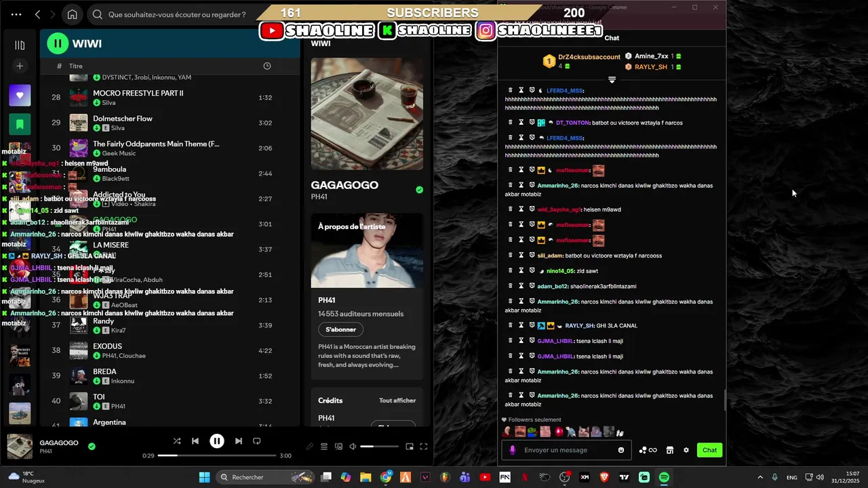This screenshot has width=868, height=488.
Task: Seek within the song progress bar
Action: [x=217, y=455]
